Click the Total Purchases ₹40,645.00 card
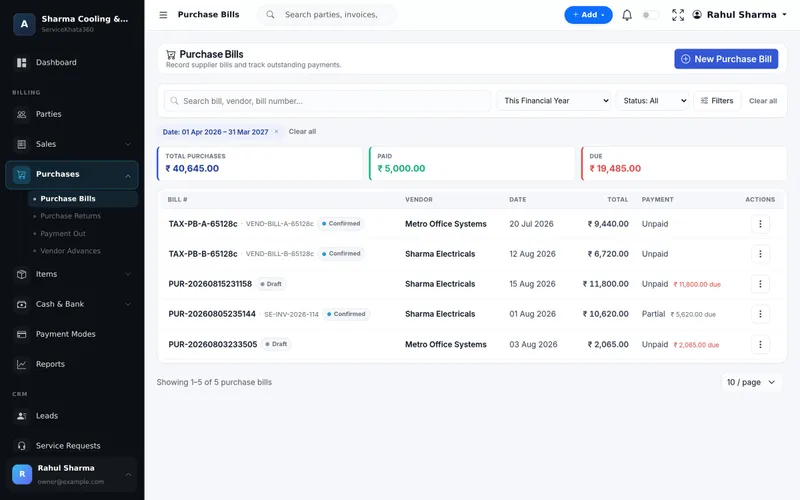This screenshot has width=800, height=500. point(260,164)
